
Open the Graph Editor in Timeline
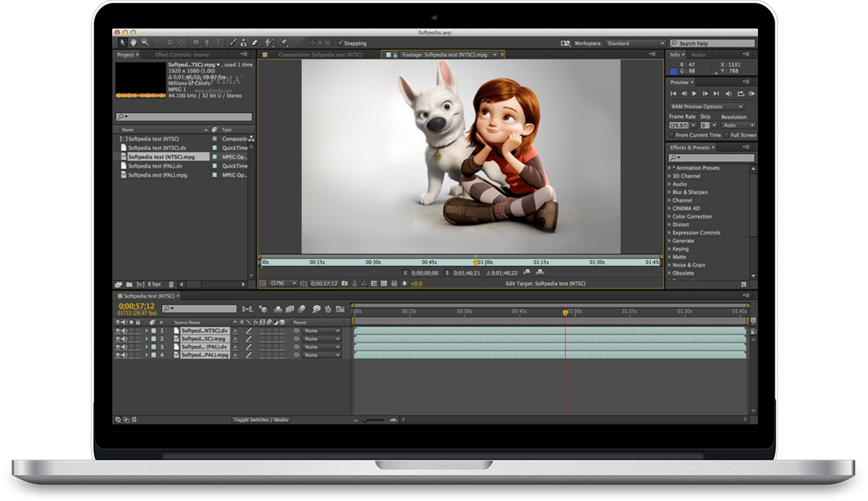pyautogui.click(x=339, y=309)
